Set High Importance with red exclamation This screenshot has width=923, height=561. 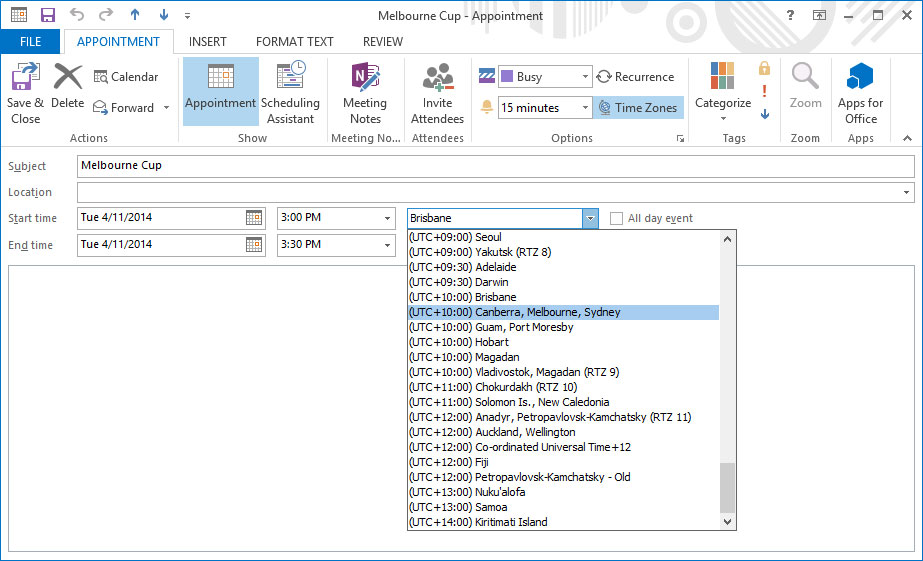tap(764, 91)
